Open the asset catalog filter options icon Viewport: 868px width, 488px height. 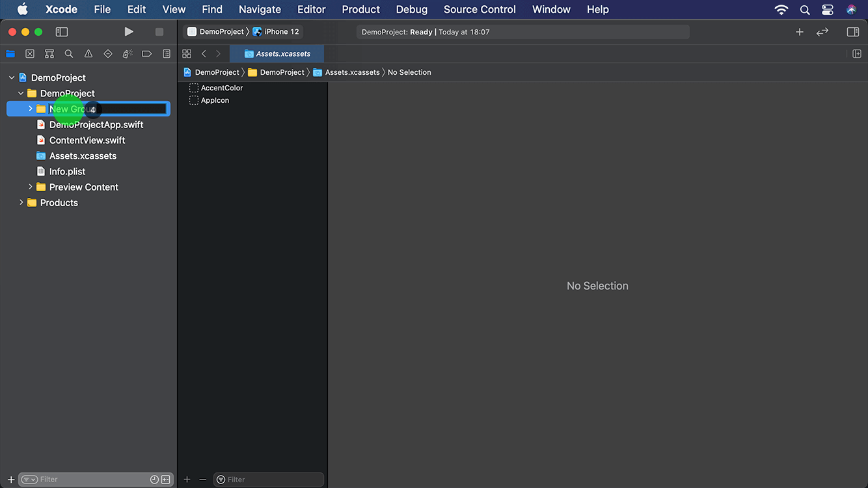point(221,480)
